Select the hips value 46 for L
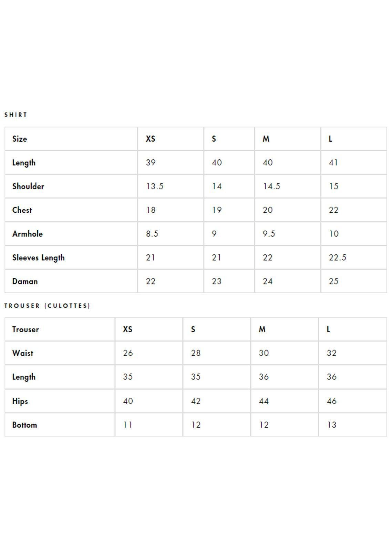Screen dimensions: 392x546 pyautogui.click(x=331, y=401)
